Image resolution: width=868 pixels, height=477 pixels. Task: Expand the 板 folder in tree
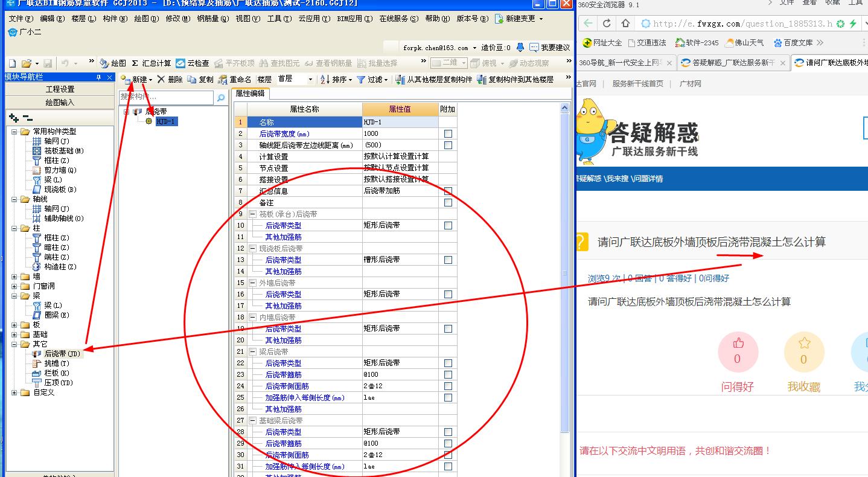(15, 325)
